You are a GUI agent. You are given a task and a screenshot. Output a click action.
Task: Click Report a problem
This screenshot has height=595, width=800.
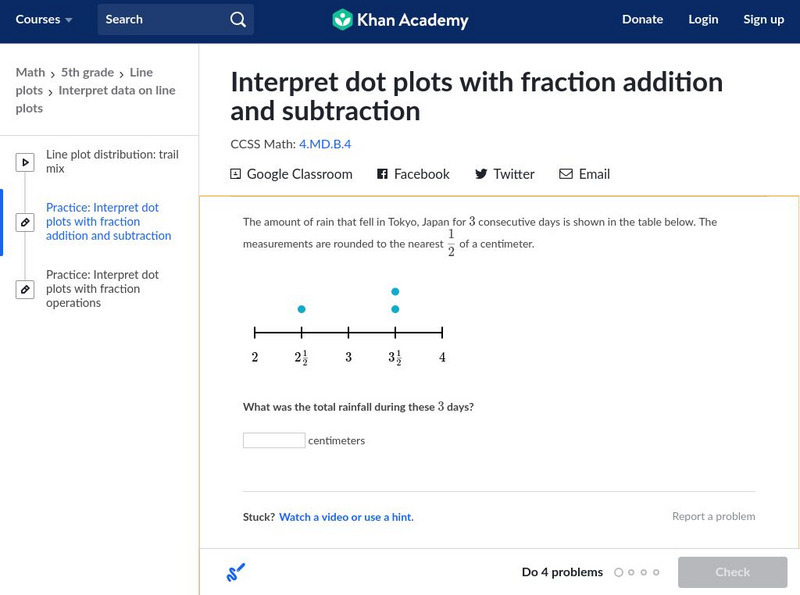[713, 517]
